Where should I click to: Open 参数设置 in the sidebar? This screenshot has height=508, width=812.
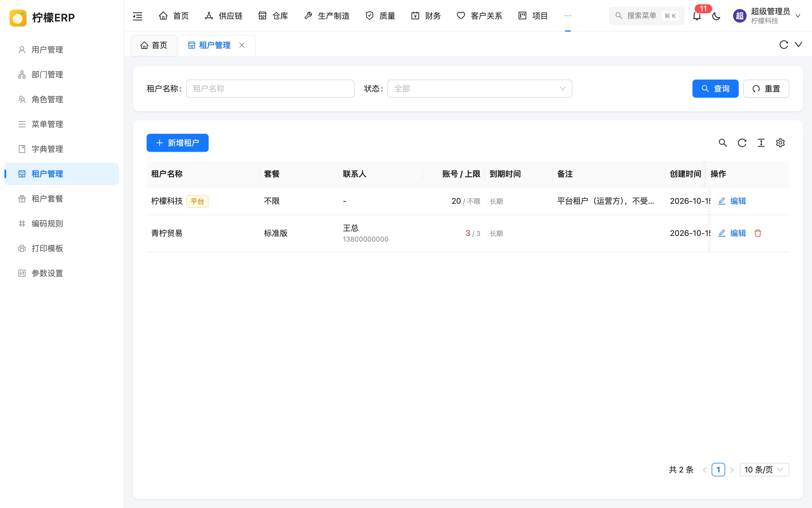click(62, 273)
